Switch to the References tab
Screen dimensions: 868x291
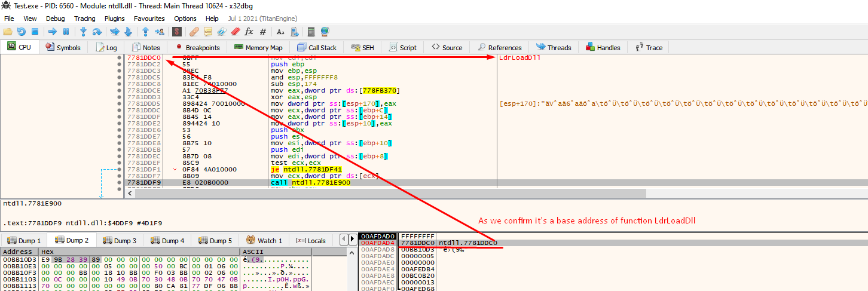499,47
